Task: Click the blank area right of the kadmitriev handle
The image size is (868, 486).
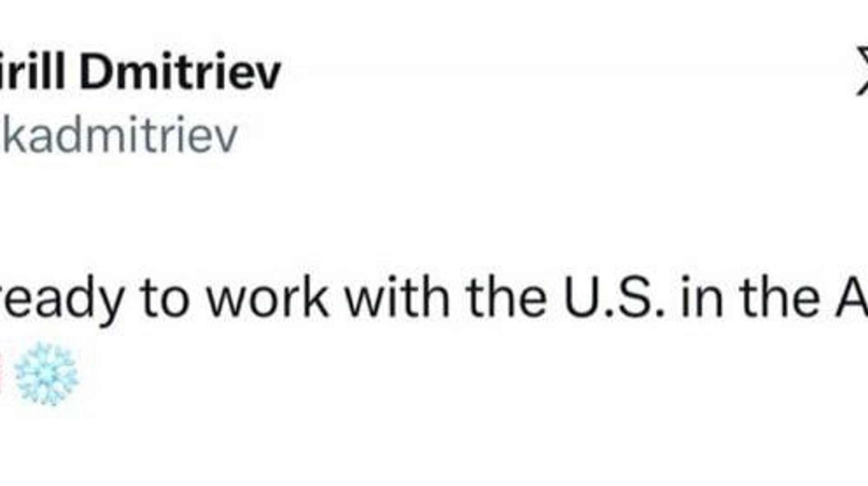Action: pyautogui.click(x=497, y=134)
